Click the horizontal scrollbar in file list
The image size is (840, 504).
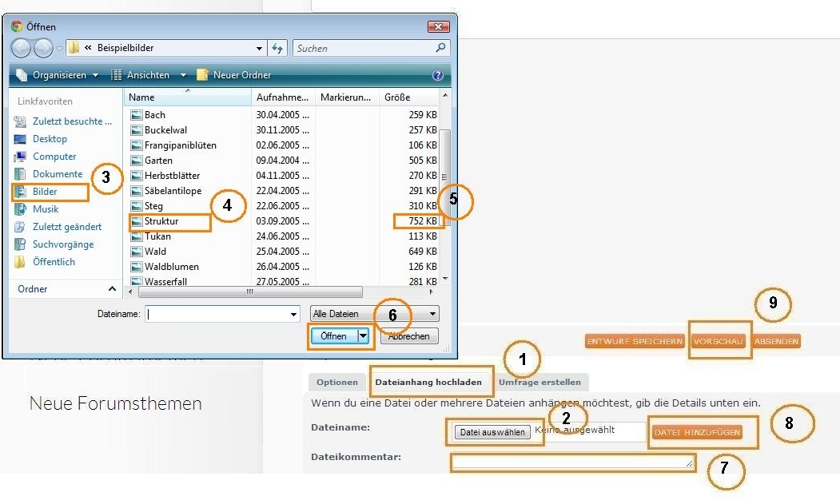point(249,292)
